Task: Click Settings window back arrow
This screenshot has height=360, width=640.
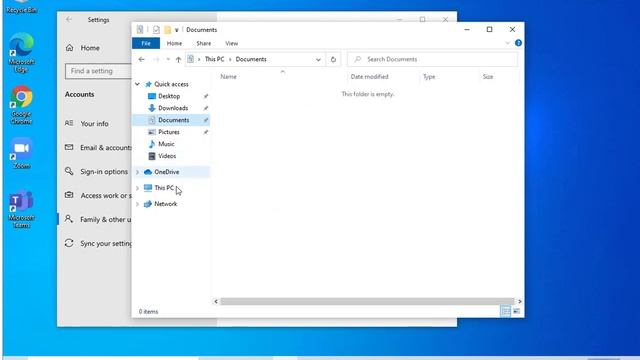Action: [69, 20]
